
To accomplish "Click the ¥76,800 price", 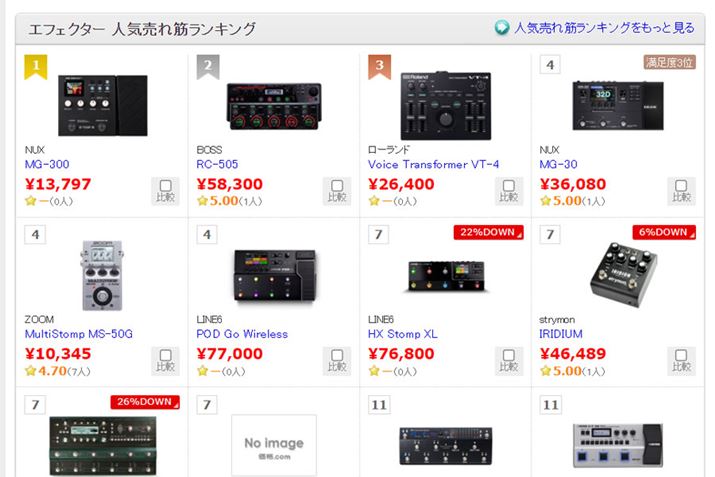I will tap(401, 353).
